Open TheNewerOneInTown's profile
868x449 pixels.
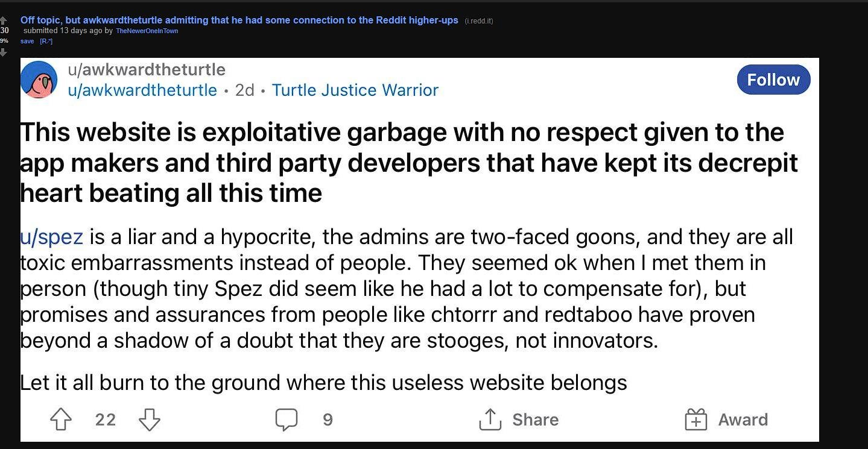147,31
